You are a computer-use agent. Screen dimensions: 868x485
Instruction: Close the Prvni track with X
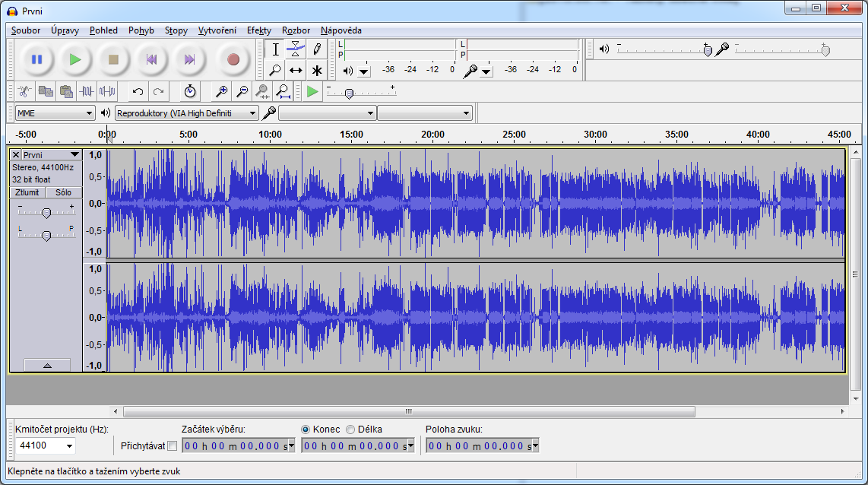pyautogui.click(x=16, y=154)
